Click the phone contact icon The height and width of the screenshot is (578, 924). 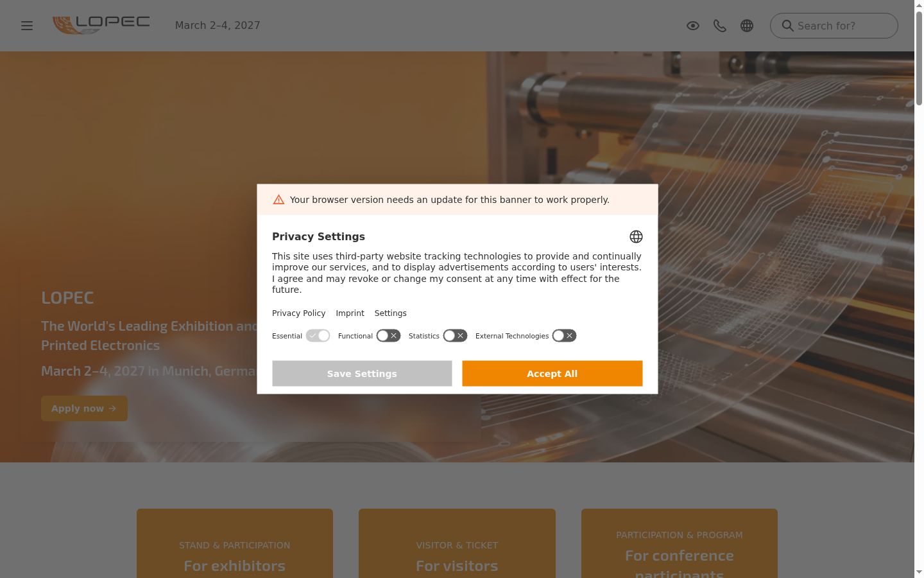[x=720, y=26]
